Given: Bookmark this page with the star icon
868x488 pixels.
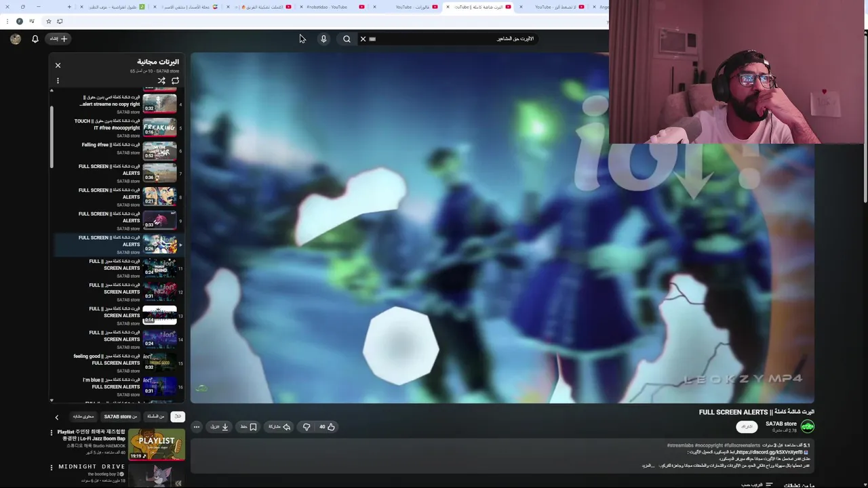Looking at the screenshot, I should click(x=48, y=21).
